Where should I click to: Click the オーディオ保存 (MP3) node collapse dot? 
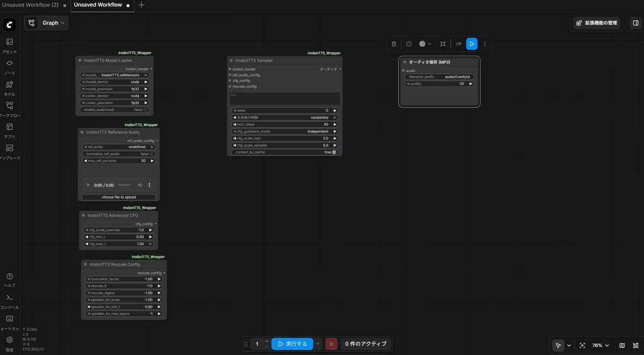[x=405, y=62]
